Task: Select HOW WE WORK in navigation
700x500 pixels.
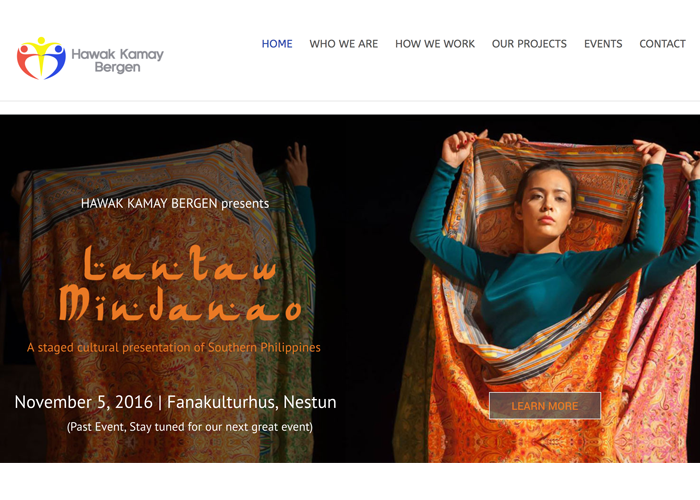Action: 435,44
